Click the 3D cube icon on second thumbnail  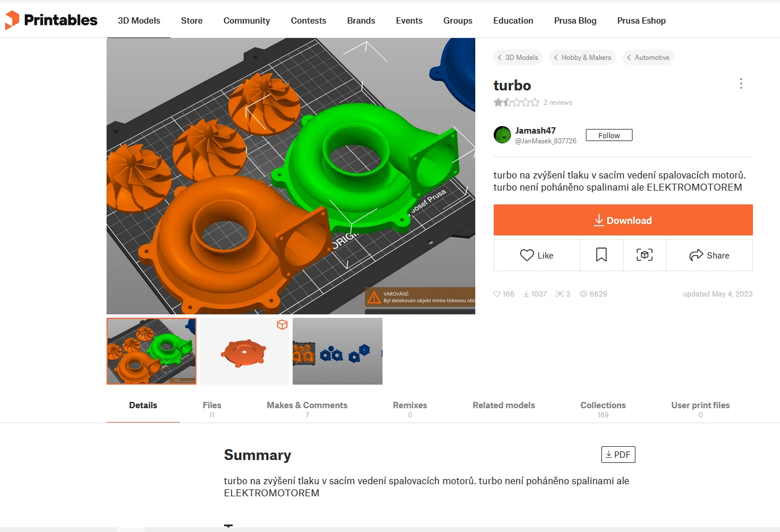tap(282, 325)
